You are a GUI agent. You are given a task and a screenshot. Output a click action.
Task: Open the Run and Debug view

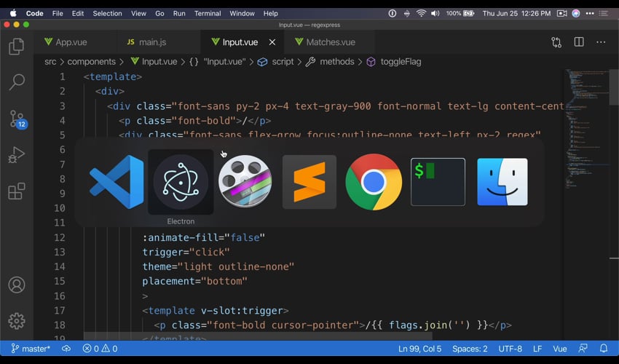(17, 155)
